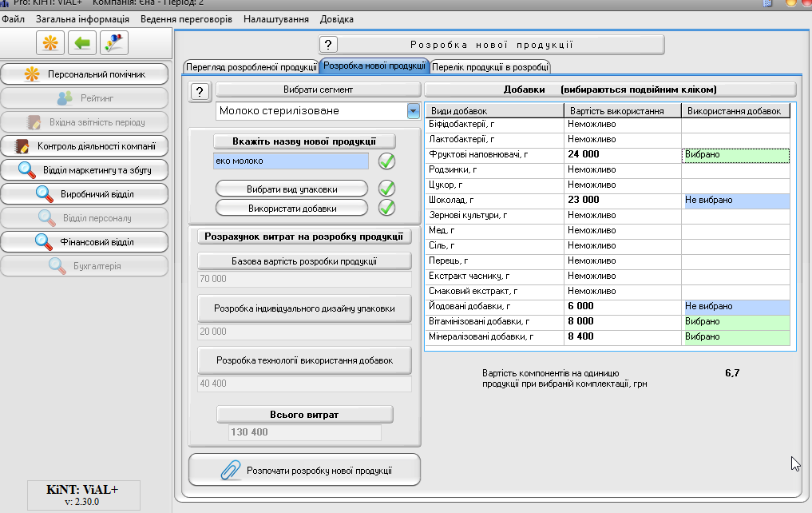Toggle Вітамінізовані добавки Вибрано cell

[736, 321]
